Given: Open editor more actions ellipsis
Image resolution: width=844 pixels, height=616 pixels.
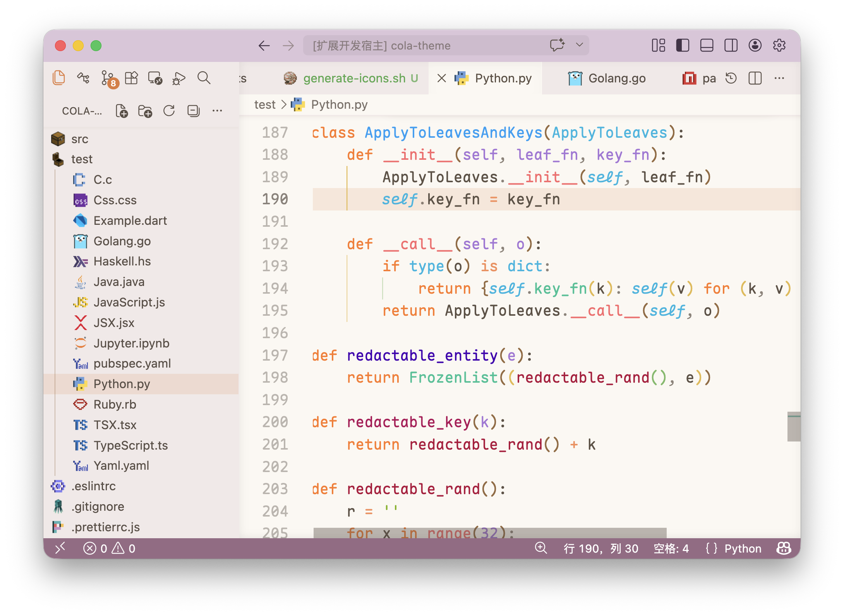Looking at the screenshot, I should pyautogui.click(x=779, y=78).
